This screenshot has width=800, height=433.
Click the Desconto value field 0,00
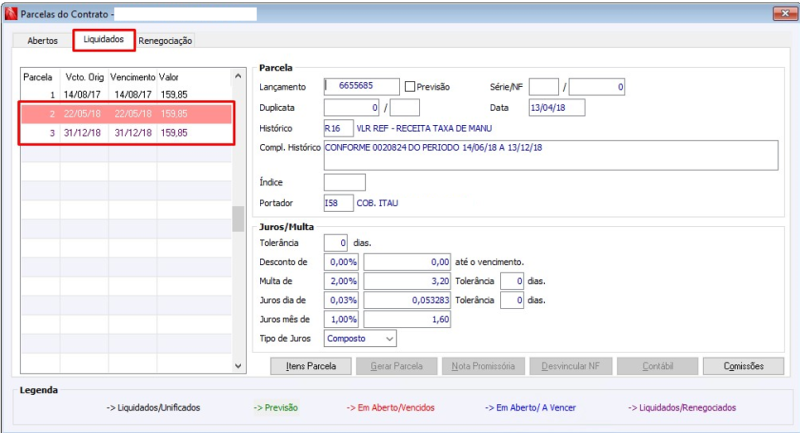pyautogui.click(x=407, y=262)
